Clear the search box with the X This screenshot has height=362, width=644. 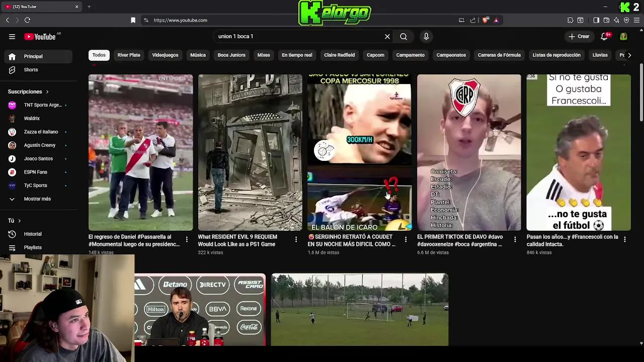click(387, 37)
